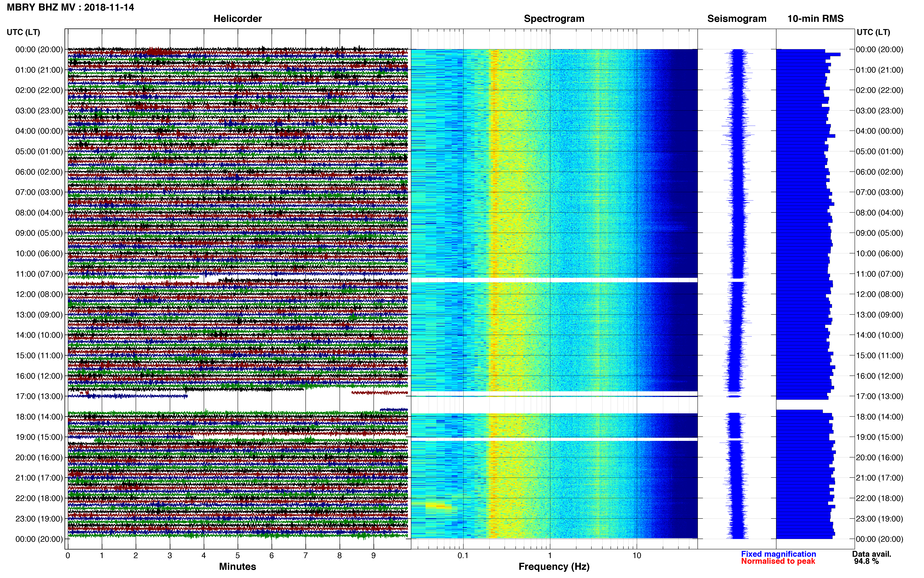Select the 'Helicorder' panel heading
This screenshot has height=578, width=924.
238,19
